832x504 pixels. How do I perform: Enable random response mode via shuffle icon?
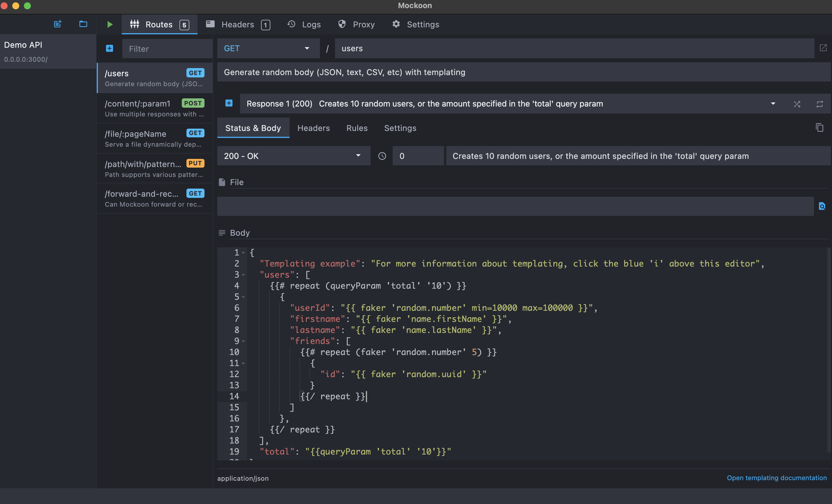click(x=797, y=104)
